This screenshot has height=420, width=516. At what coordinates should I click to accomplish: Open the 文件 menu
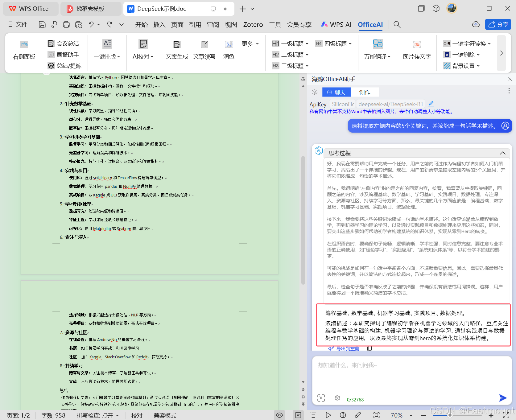[18, 24]
